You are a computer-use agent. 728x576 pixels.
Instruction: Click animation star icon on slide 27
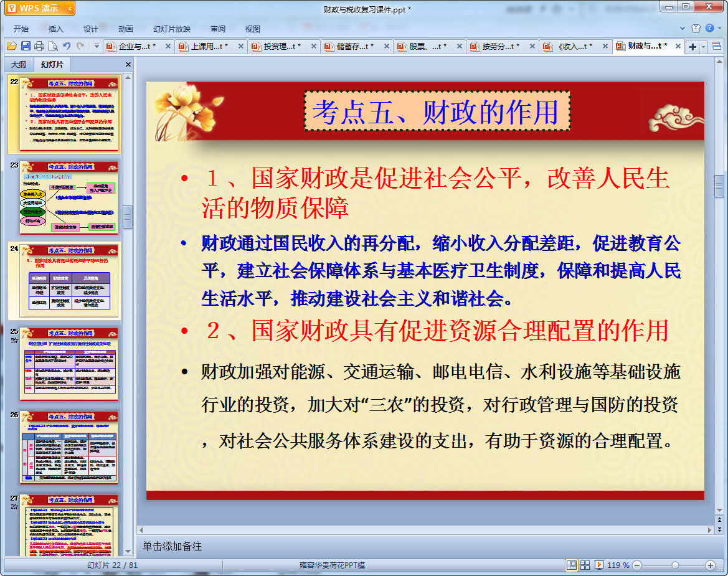(14, 507)
